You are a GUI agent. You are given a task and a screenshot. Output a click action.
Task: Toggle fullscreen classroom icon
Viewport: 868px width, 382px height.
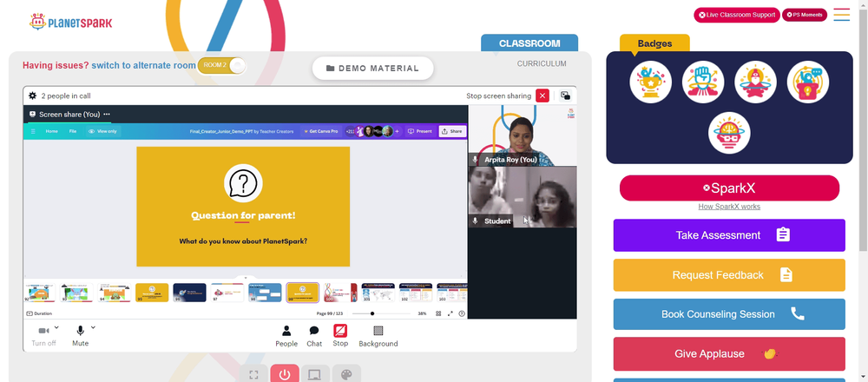254,374
